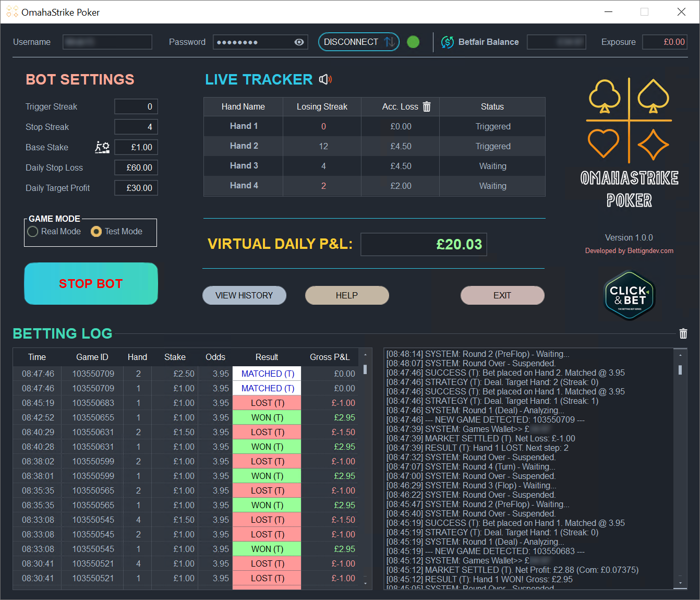Image resolution: width=700 pixels, height=600 pixels.
Task: Click the system log scroll-down arrow
Action: point(680,582)
